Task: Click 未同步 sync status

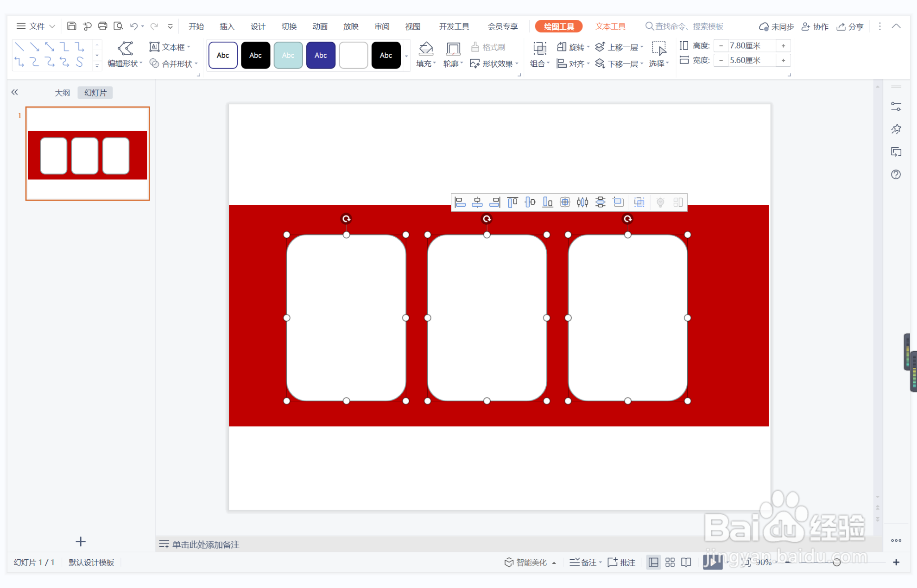Action: click(x=776, y=26)
